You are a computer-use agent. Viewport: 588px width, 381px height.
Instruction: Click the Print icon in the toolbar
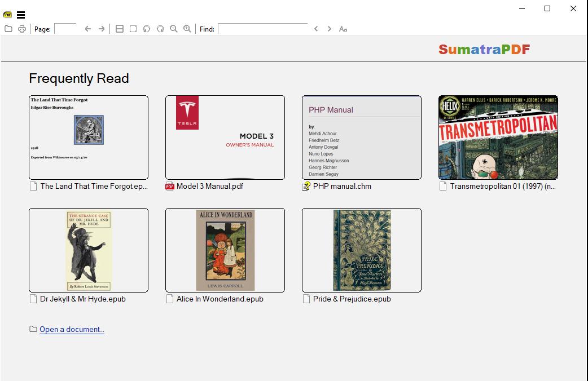pos(22,29)
